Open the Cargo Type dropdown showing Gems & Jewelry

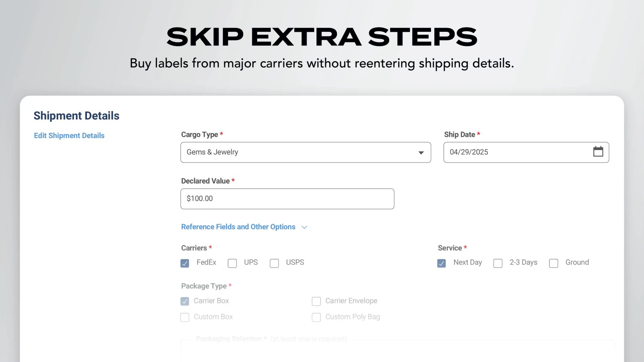pyautogui.click(x=305, y=152)
